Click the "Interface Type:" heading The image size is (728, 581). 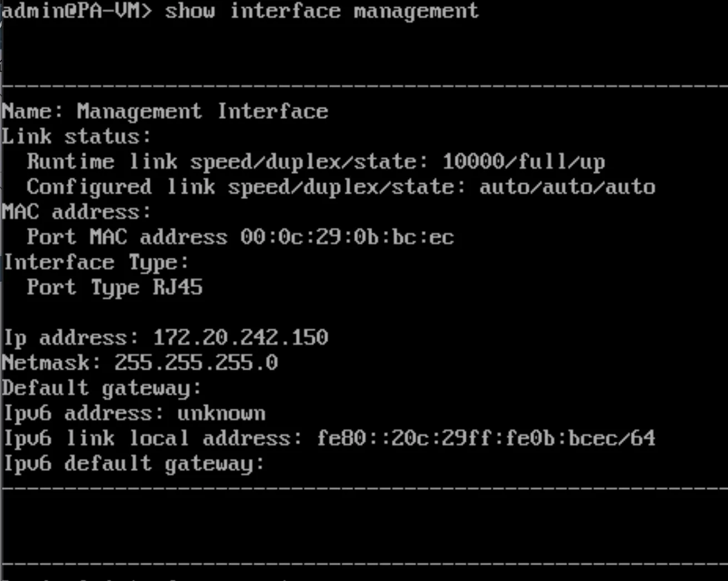(96, 262)
